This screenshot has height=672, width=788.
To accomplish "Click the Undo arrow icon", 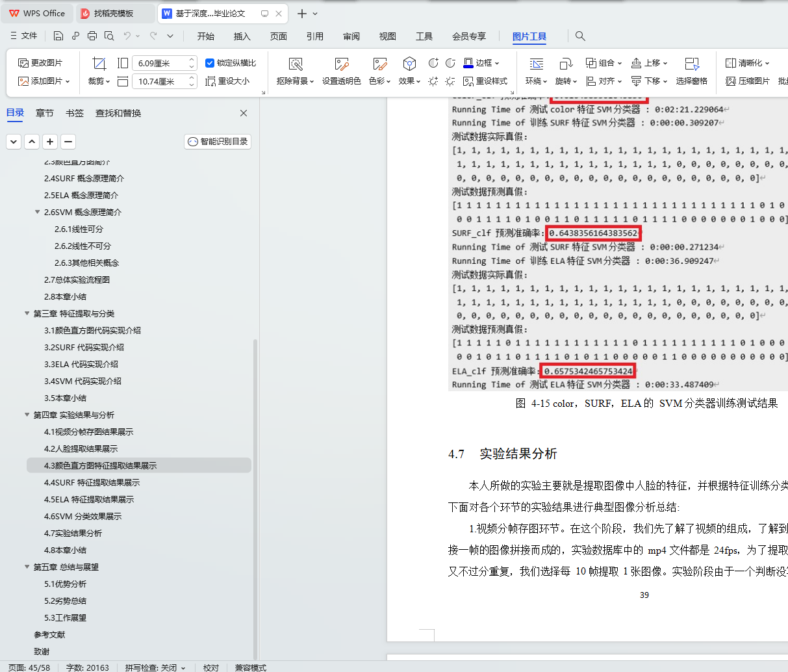I will click(x=127, y=36).
